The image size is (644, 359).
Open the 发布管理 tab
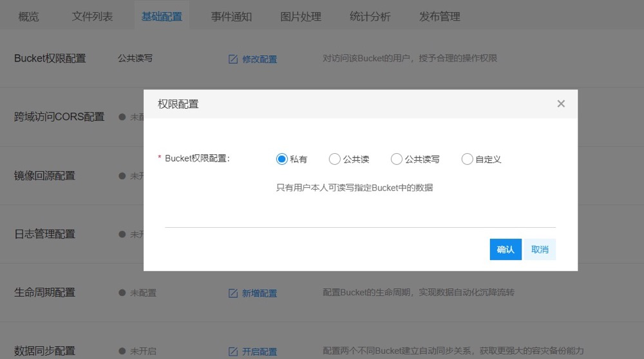tap(439, 17)
